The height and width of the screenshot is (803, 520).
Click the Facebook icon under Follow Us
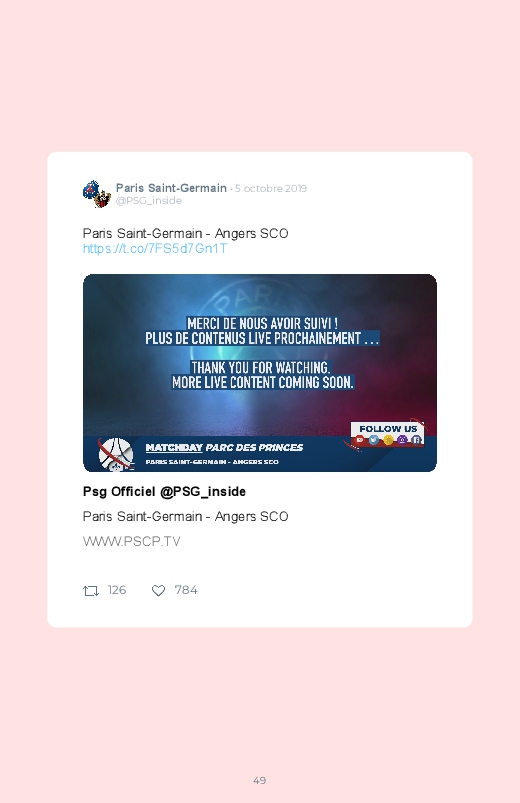(416, 440)
